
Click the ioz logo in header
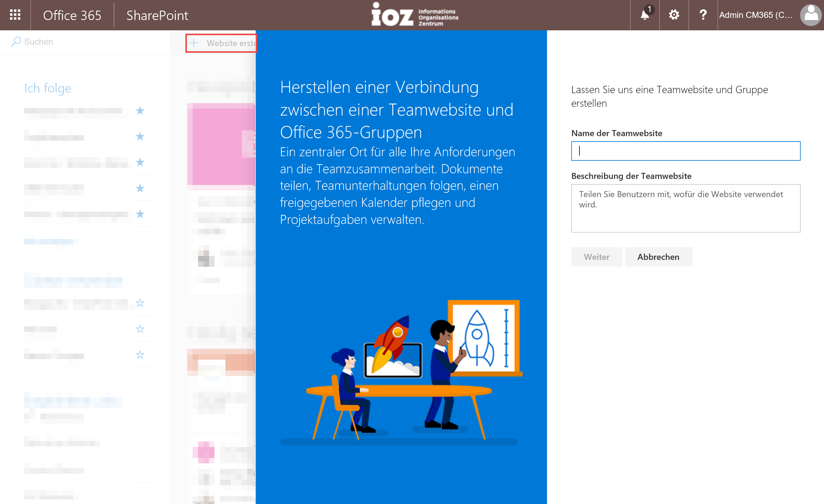click(415, 15)
